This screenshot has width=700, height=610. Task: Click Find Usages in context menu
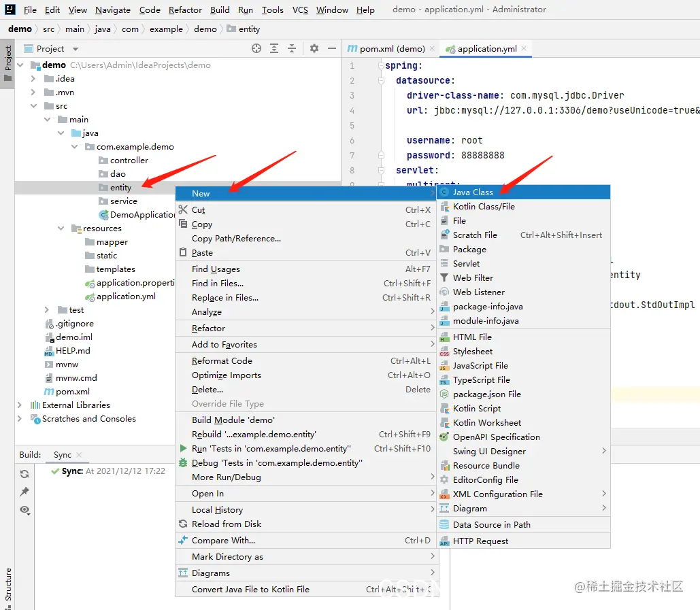tap(306, 269)
